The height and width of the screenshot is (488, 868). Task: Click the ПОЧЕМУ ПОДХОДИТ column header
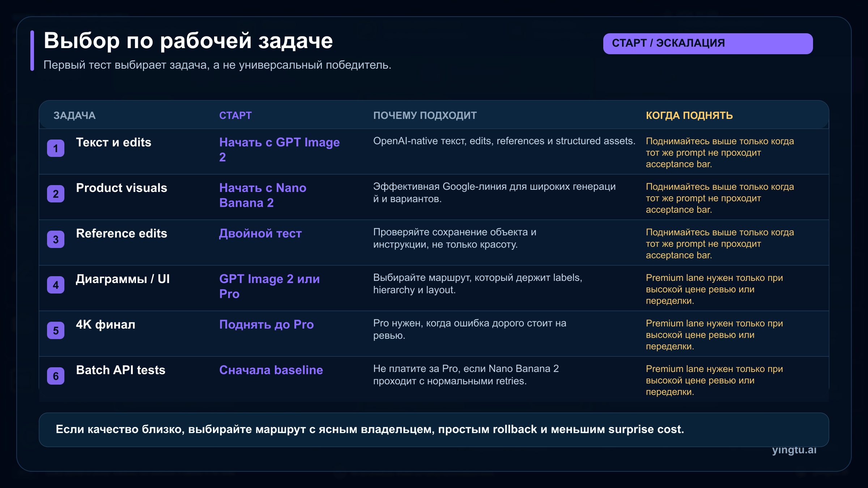(426, 116)
